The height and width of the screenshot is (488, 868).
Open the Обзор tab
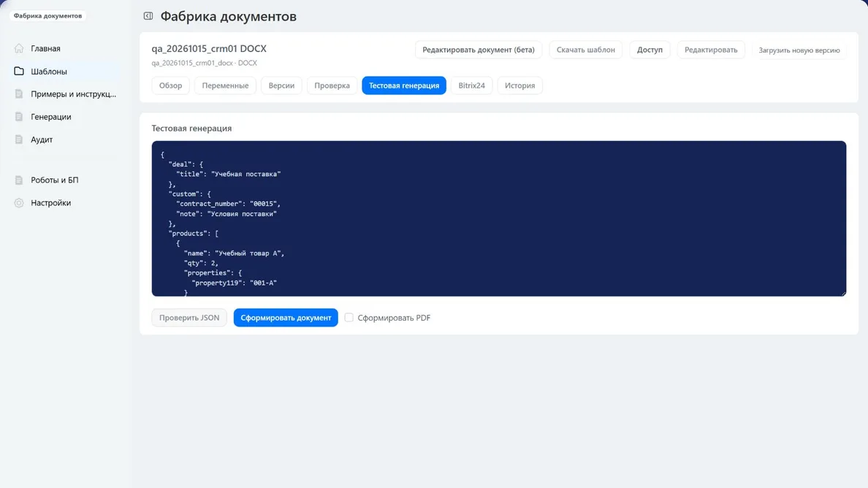tap(170, 85)
